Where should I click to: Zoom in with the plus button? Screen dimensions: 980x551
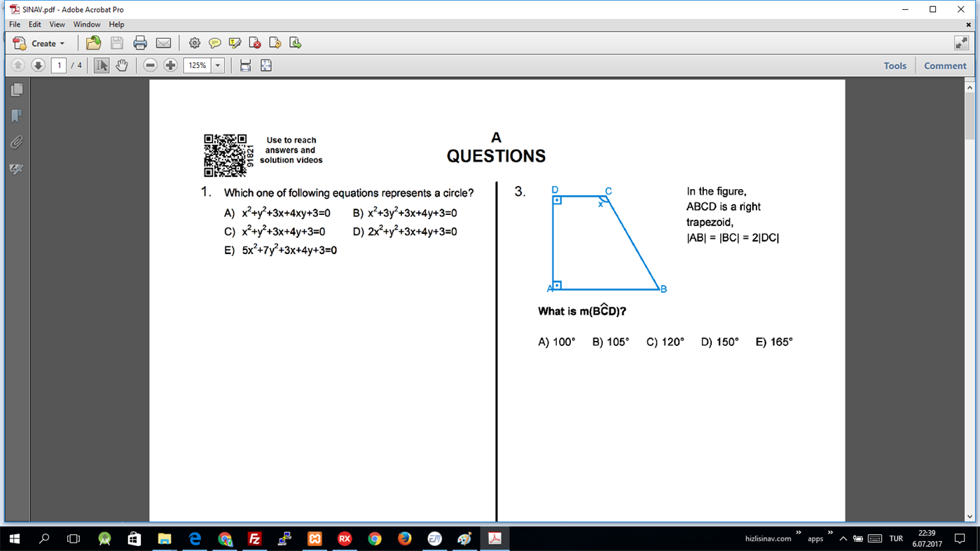click(170, 65)
